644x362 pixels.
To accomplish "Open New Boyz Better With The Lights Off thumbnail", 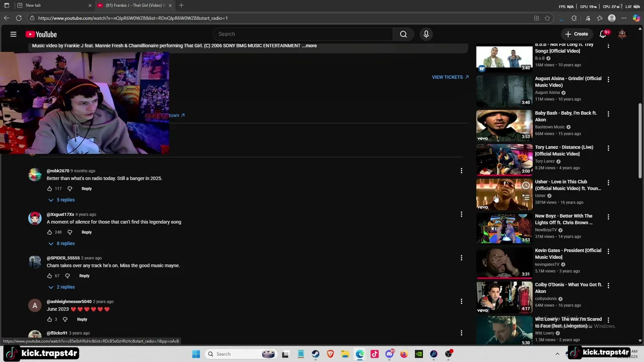I will [x=504, y=229].
